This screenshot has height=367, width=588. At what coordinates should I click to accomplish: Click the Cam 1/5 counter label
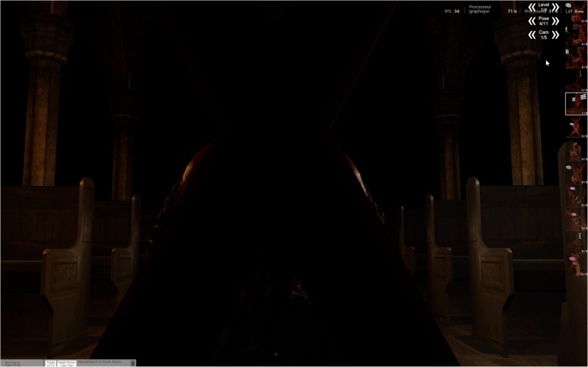pyautogui.click(x=544, y=35)
